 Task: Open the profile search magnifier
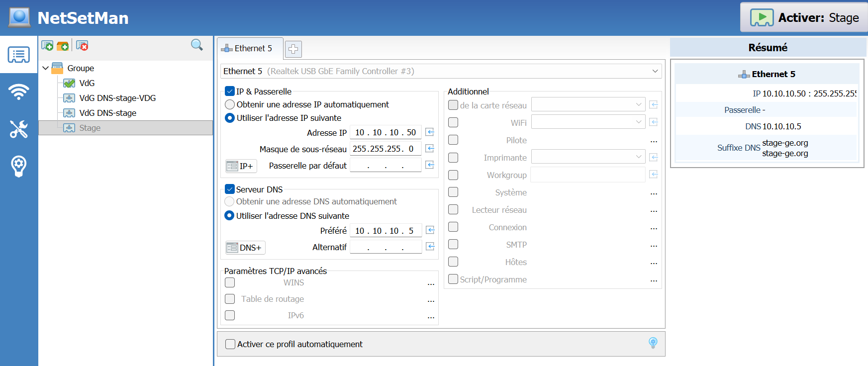197,45
